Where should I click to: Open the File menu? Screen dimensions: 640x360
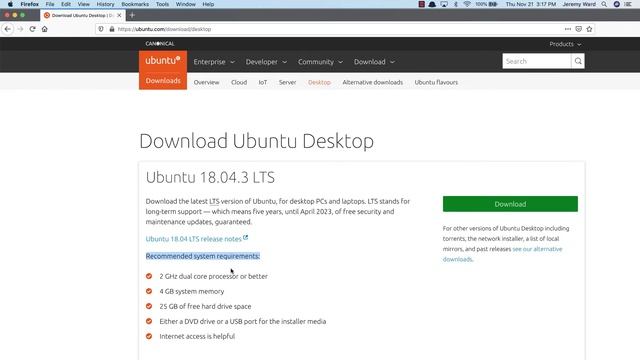point(50,4)
